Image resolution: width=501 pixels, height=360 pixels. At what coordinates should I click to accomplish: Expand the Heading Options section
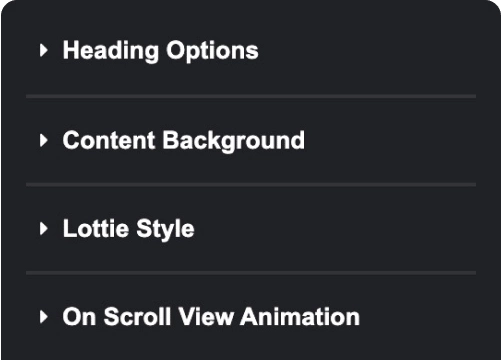coord(251,51)
